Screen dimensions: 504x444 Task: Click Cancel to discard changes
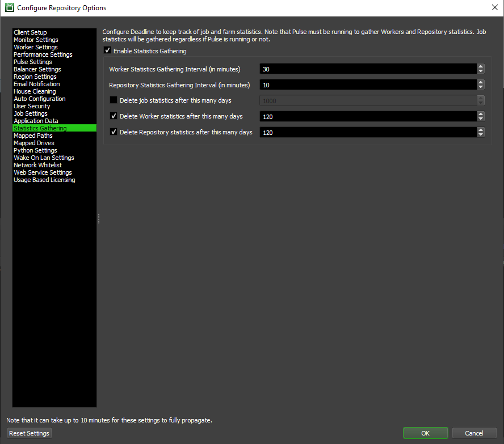[x=474, y=433]
